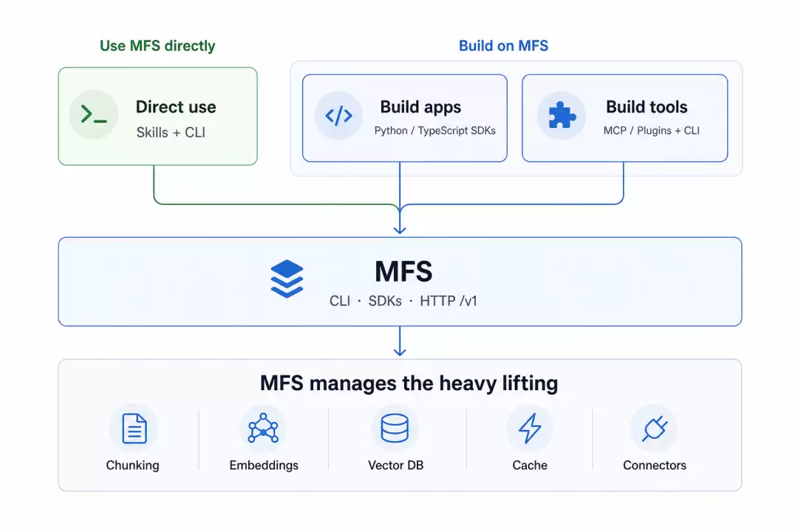Viewport: 798px width, 532px height.
Task: Click the MCP / Plugins + CLI subtitle
Action: (652, 131)
